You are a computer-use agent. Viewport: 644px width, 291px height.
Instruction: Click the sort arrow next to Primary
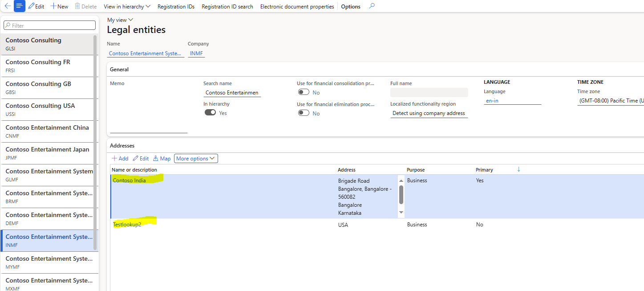pos(518,169)
